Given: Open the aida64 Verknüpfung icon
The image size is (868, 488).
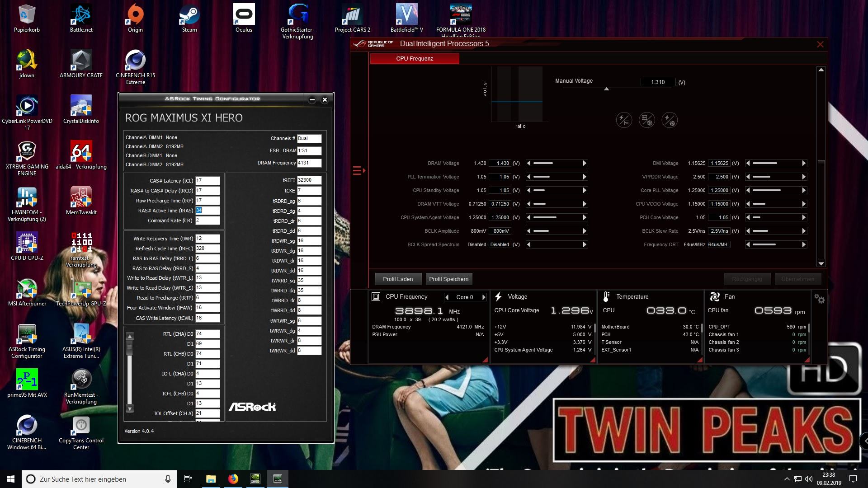Looking at the screenshot, I should [x=81, y=155].
